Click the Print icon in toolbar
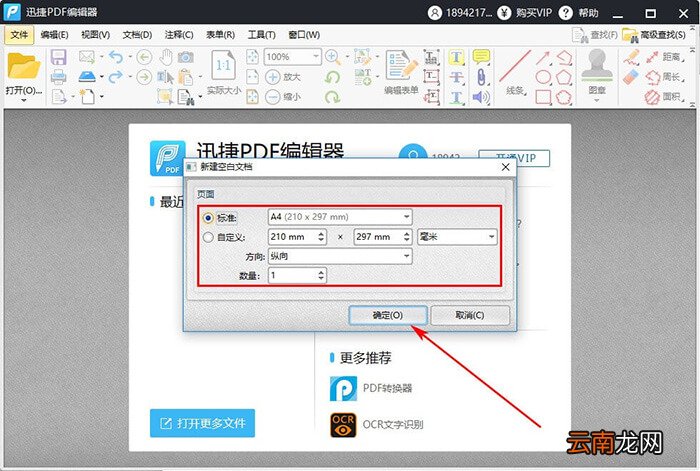Viewport: 700px width, 471px height. point(58,77)
